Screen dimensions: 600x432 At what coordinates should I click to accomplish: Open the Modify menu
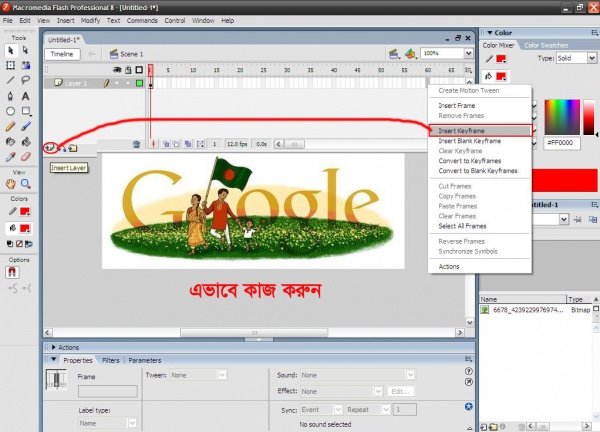[x=90, y=21]
